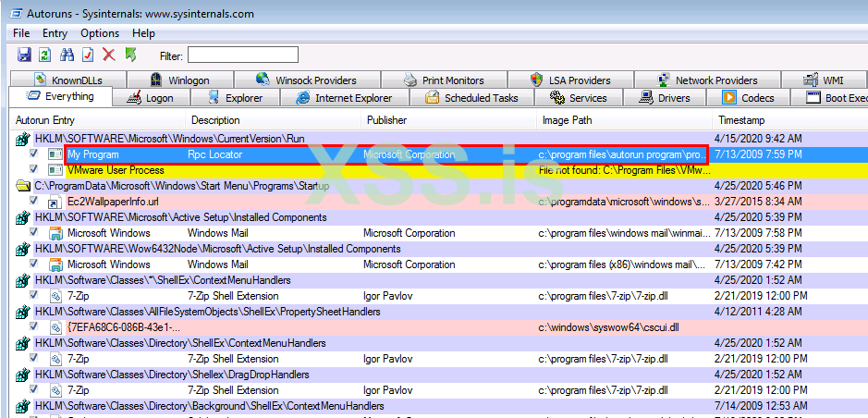Click the My Program entry icon

tap(55, 154)
